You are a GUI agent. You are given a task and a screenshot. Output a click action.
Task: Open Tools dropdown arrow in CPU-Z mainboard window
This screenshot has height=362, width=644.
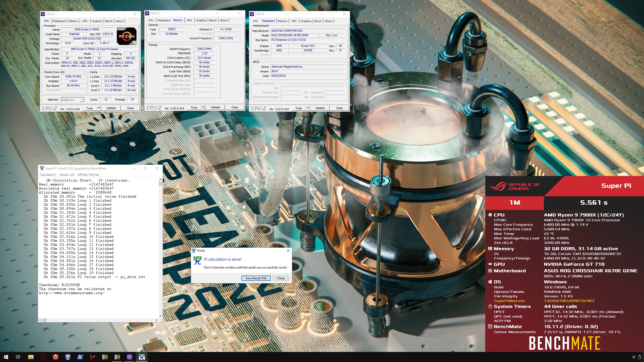[x=308, y=108]
